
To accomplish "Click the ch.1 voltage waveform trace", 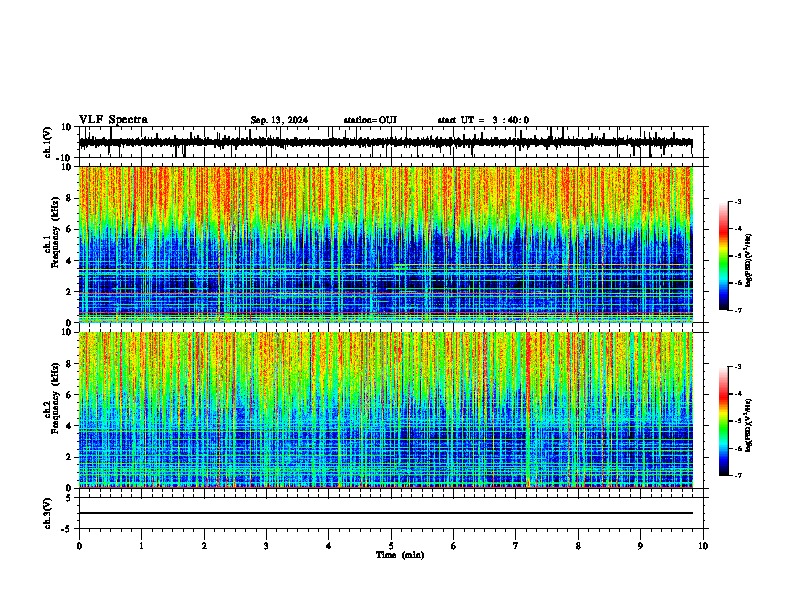I will pyautogui.click(x=385, y=143).
